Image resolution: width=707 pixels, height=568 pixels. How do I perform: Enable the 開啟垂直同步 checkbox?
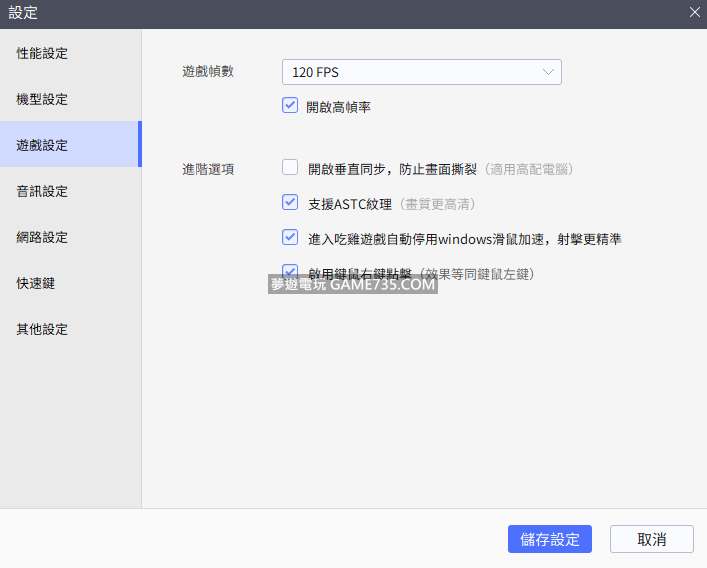pos(290,168)
